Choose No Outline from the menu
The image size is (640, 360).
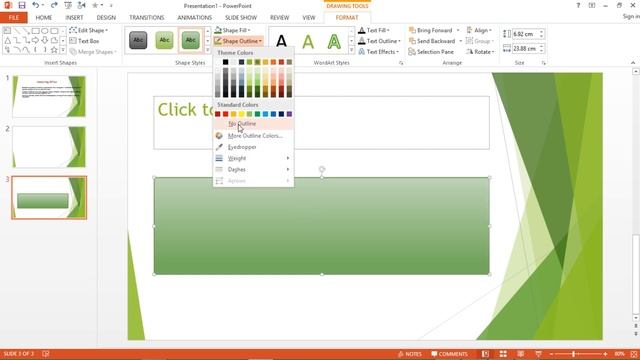pos(253,124)
